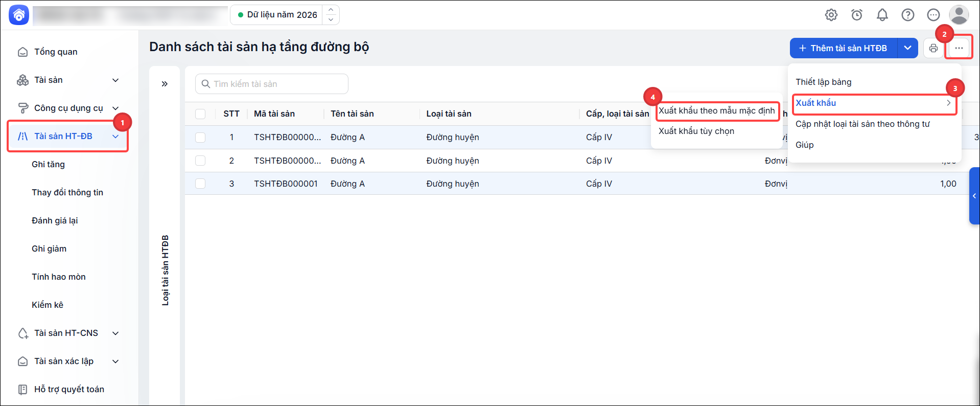Open Thay đổi thông tin in sidebar
The height and width of the screenshot is (406, 980).
(x=67, y=192)
